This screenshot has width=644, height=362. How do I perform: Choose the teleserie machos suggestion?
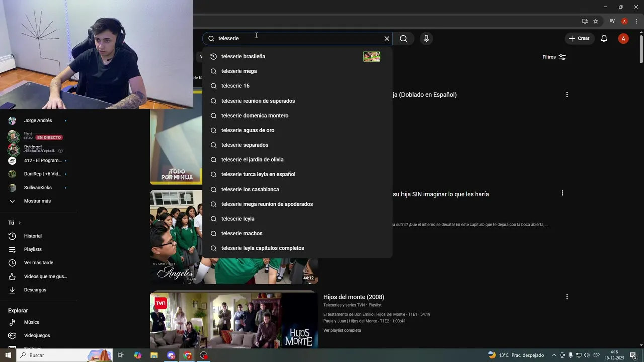tap(297, 233)
